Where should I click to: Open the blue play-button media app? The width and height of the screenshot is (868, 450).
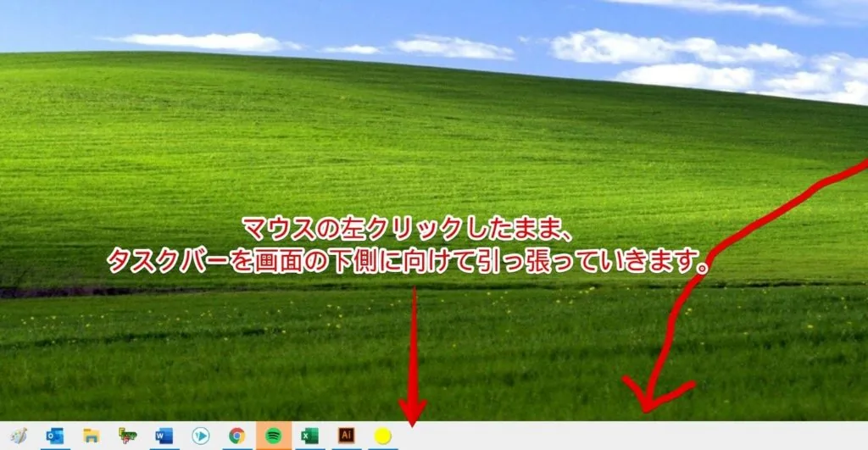coord(200,436)
